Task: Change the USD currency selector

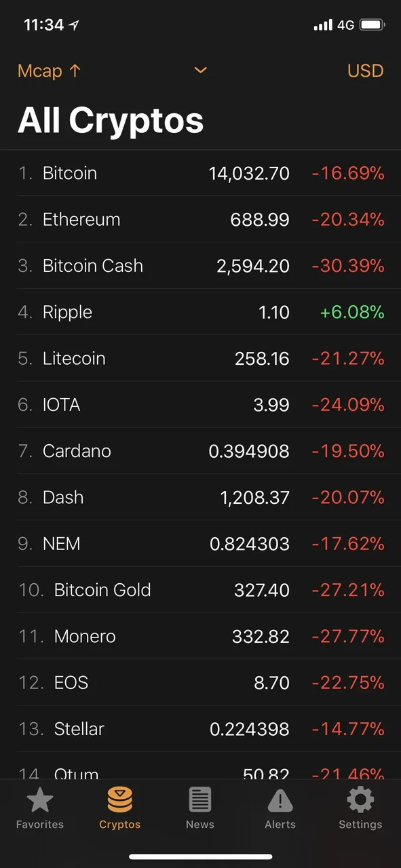Action: pyautogui.click(x=365, y=71)
